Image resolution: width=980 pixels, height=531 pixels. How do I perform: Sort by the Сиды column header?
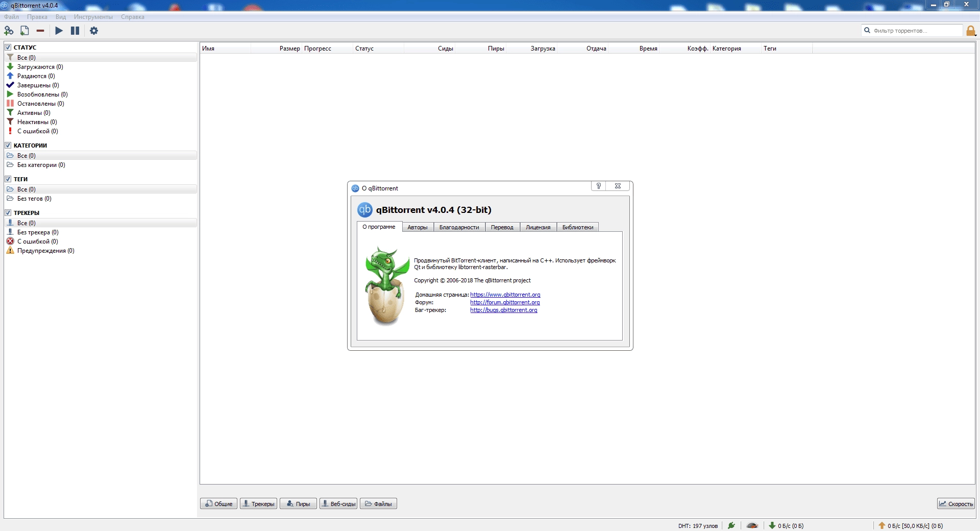[x=429, y=49]
